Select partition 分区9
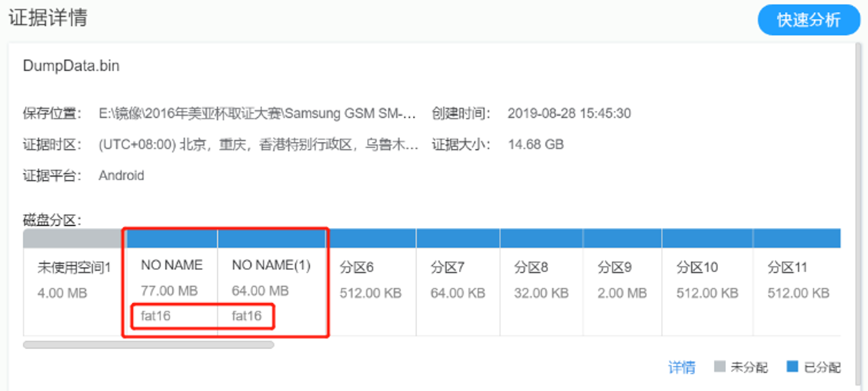Viewport: 868px width, 391px height. [623, 282]
